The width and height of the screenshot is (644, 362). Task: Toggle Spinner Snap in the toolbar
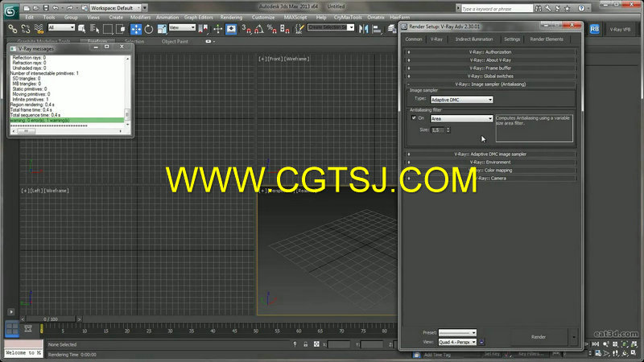[285, 29]
